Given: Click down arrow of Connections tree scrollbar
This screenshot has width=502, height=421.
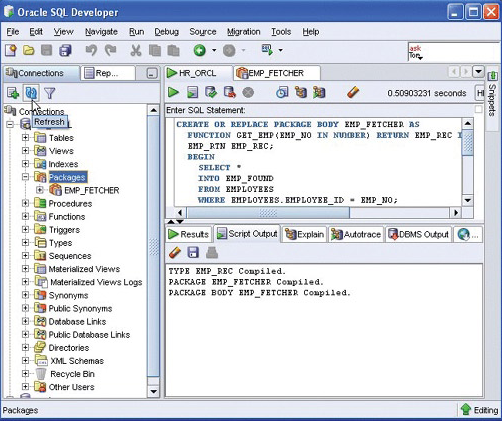Looking at the screenshot, I should pyautogui.click(x=153, y=391).
